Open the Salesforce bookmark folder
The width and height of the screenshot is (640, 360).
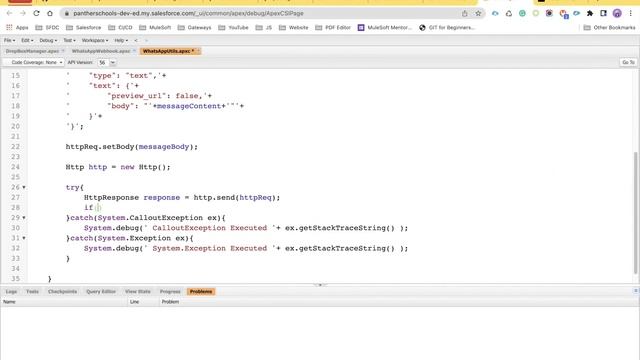[x=83, y=28]
